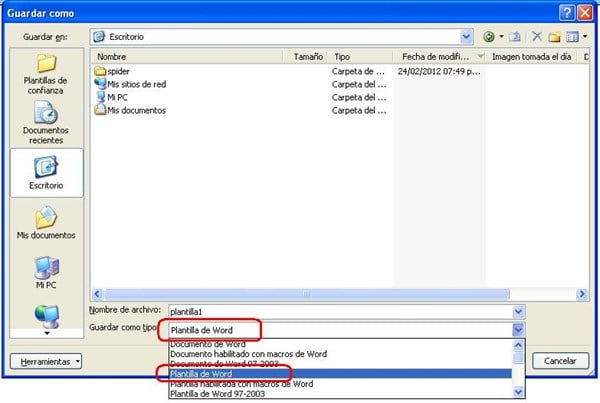Image resolution: width=600 pixels, height=403 pixels.
Task: Click the Nombre de archivo text field
Action: (x=340, y=312)
